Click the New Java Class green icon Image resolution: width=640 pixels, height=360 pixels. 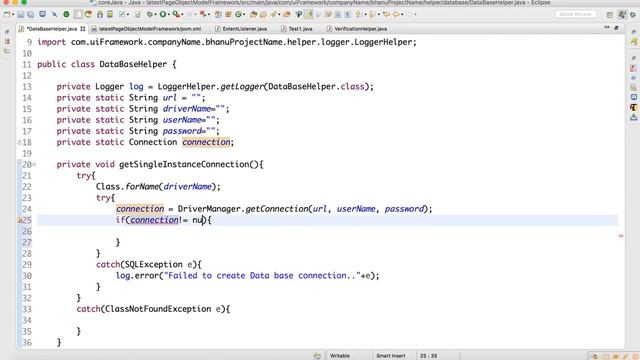click(x=238, y=14)
